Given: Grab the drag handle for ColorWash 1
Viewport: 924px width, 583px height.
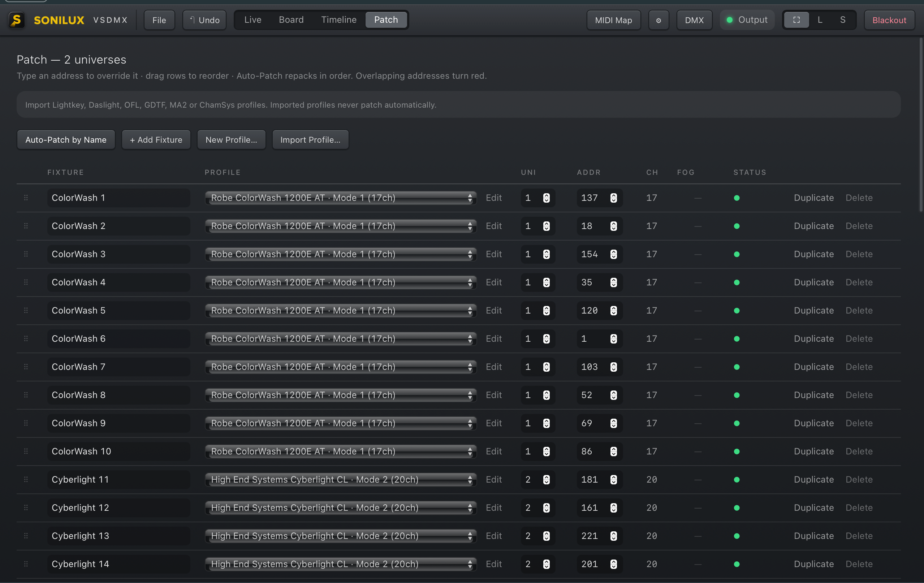Looking at the screenshot, I should pyautogui.click(x=26, y=198).
